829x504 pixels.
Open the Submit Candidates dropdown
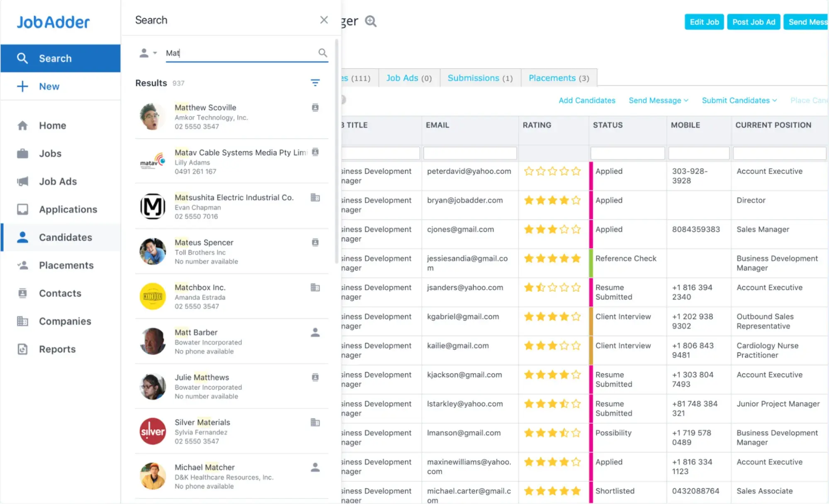tap(739, 100)
